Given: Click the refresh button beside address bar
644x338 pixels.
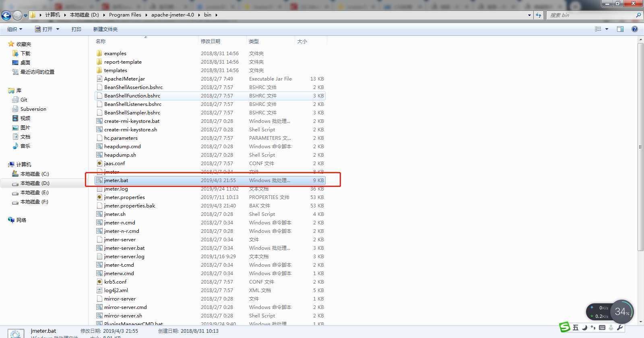Looking at the screenshot, I should point(539,15).
